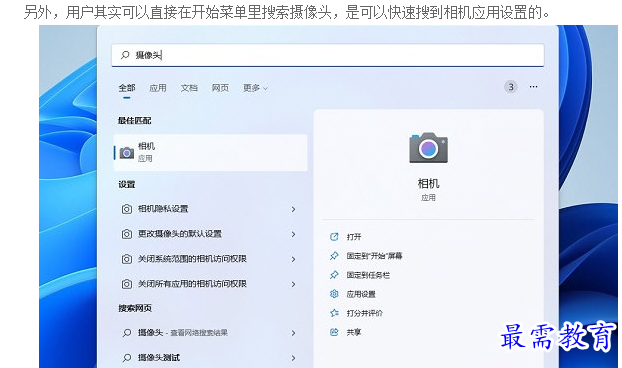The height and width of the screenshot is (368, 622).
Task: Click 打开 to launch the camera app
Action: 354,237
